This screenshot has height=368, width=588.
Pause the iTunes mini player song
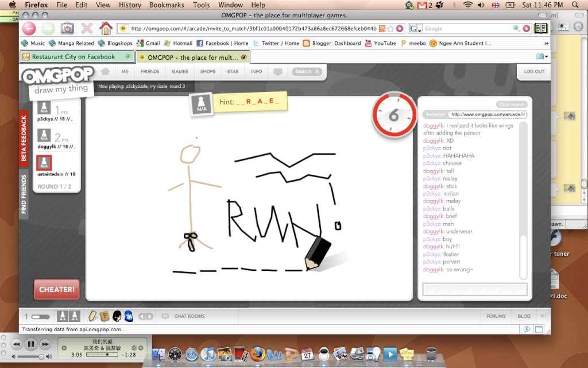(31, 344)
